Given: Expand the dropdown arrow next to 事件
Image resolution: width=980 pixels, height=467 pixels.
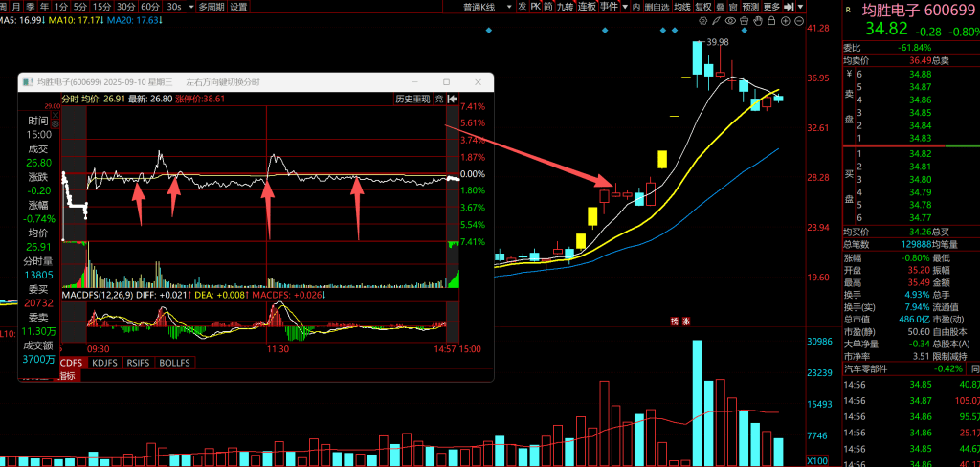Looking at the screenshot, I should 624,6.
